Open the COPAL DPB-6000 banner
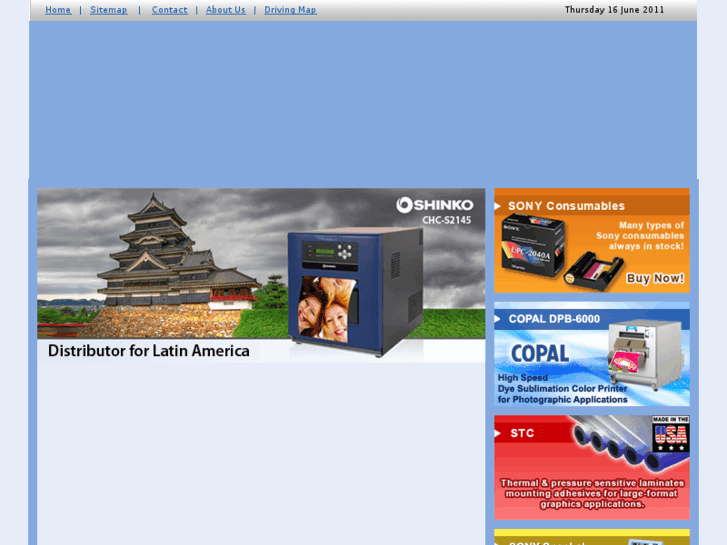Image resolution: width=727 pixels, height=545 pixels. [x=592, y=354]
